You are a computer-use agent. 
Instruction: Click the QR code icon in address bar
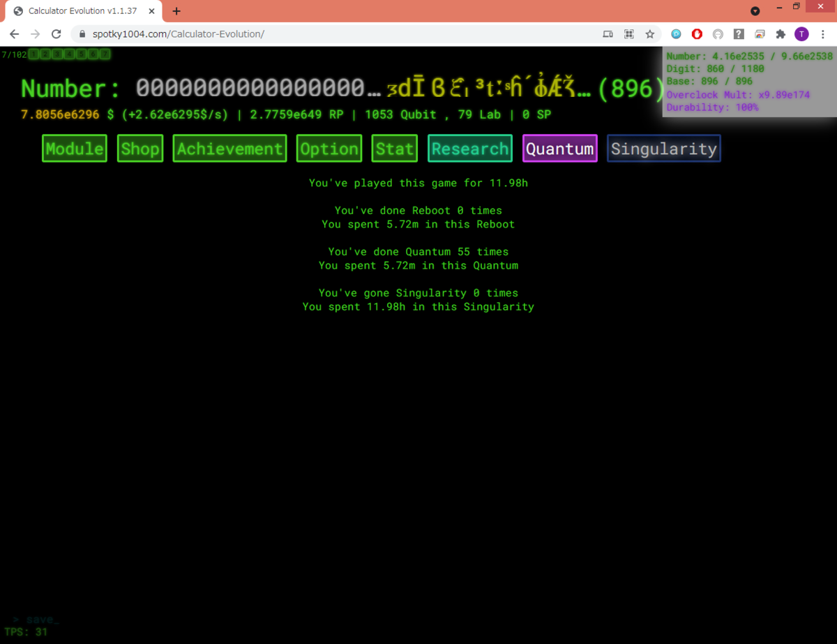click(x=628, y=33)
